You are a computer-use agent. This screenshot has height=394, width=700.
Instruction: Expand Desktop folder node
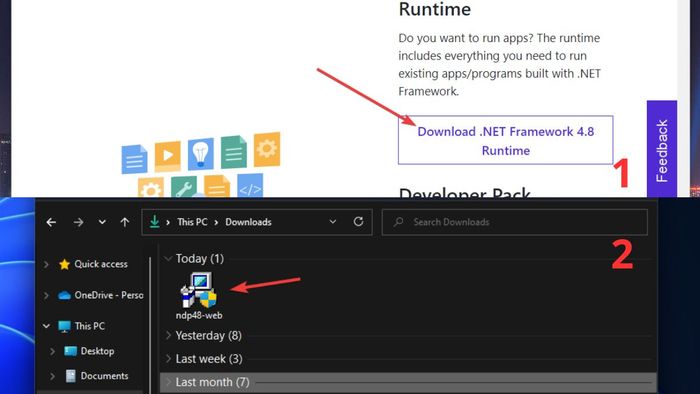coord(53,351)
